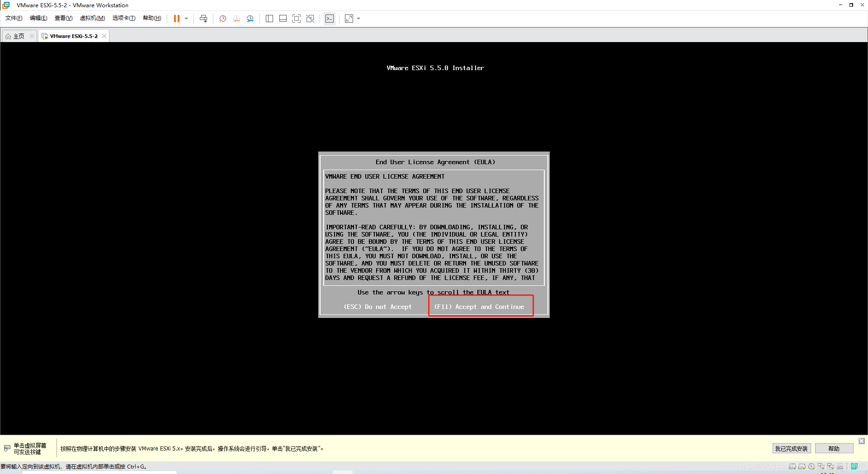Screen dimensions: 868x474
Task: Click the 'VMware ESXi 5.5.0 Installer' heading
Action: pyautogui.click(x=435, y=68)
